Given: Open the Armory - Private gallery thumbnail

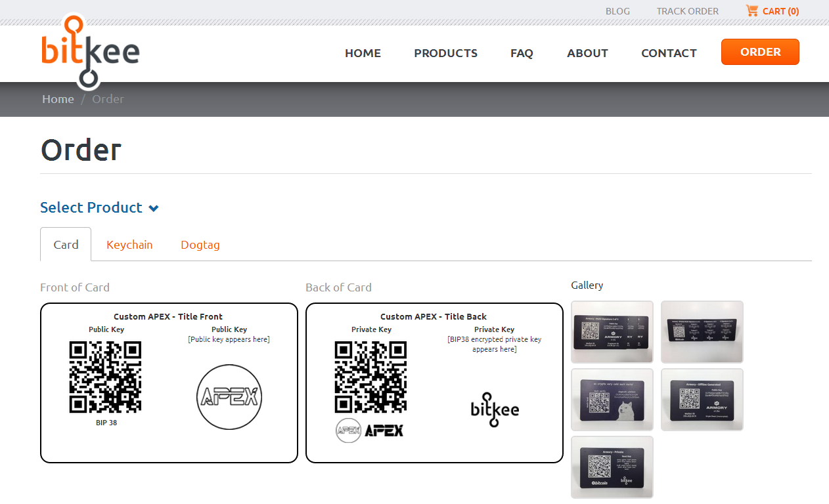Looking at the screenshot, I should [x=612, y=467].
